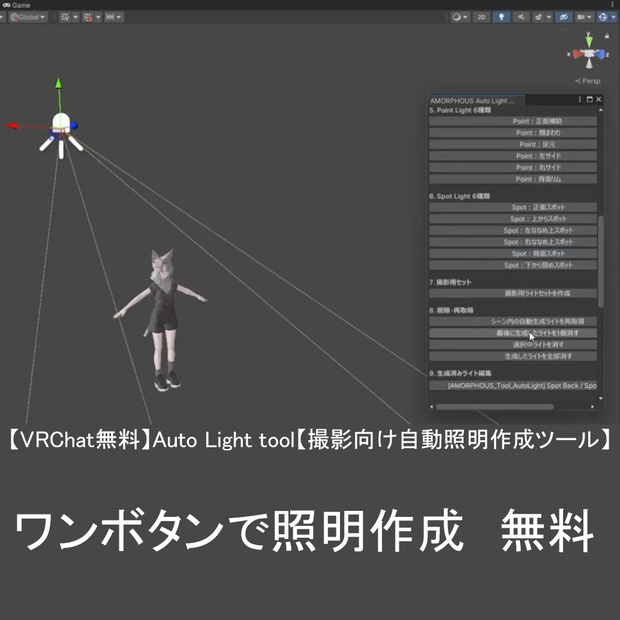Toggle the orientation gizmo lock
The height and width of the screenshot is (620, 620).
(607, 36)
